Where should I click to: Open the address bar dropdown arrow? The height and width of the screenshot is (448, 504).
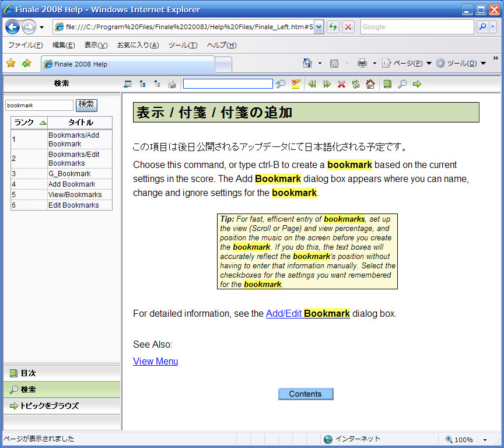coord(318,27)
